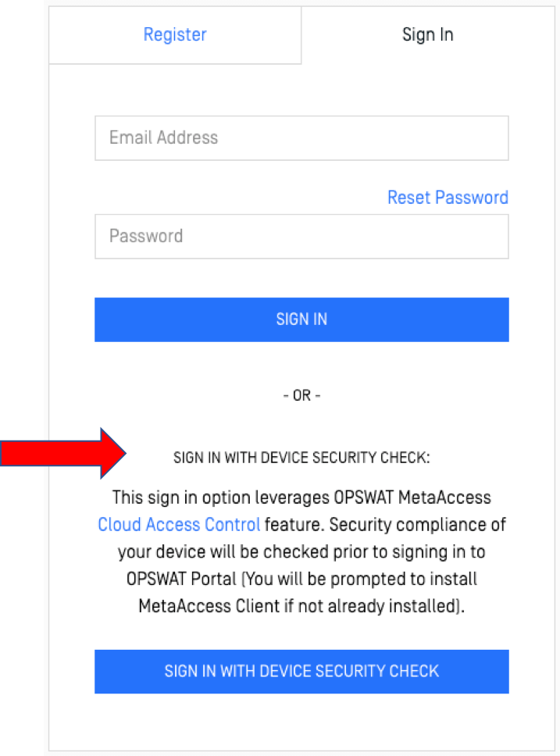Image resolution: width=560 pixels, height=756 pixels.
Task: Click SIGN IN WITH DEVICE SECURITY CHECK
Action: point(301,671)
